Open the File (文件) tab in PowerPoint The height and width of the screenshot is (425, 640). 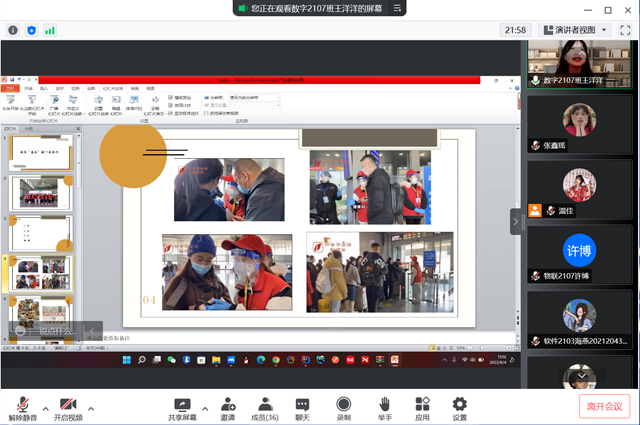click(x=10, y=88)
